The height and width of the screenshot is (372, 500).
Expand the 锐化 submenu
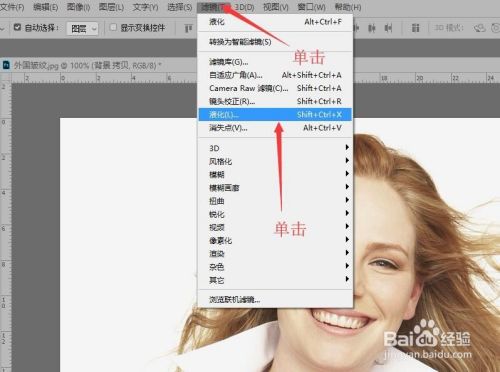275,214
